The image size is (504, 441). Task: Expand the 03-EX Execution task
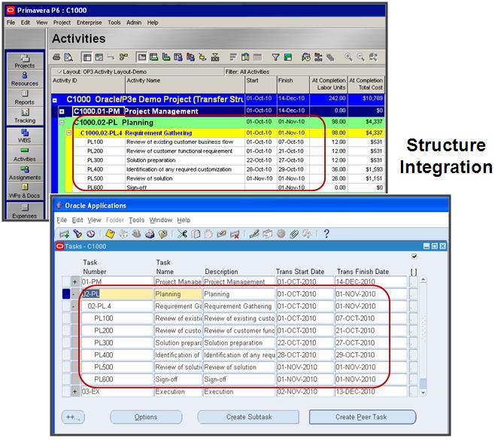coord(75,391)
